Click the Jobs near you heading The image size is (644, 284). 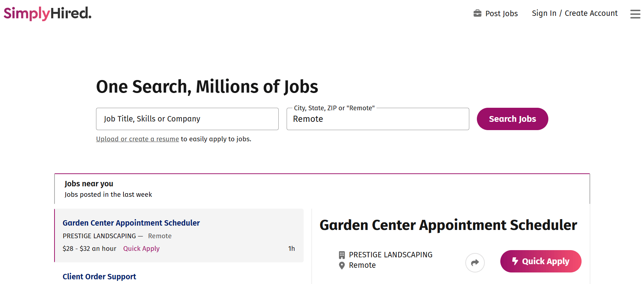[x=89, y=184]
